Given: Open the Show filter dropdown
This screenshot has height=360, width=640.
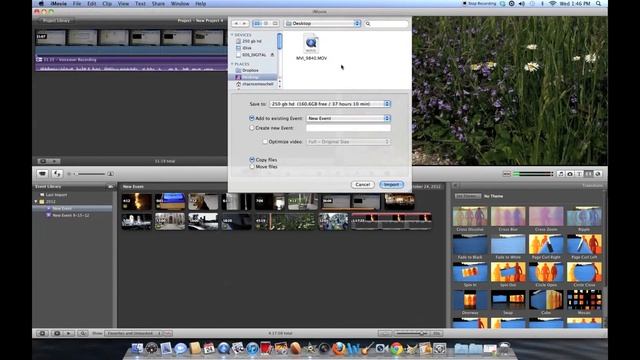Looking at the screenshot, I should [133, 333].
